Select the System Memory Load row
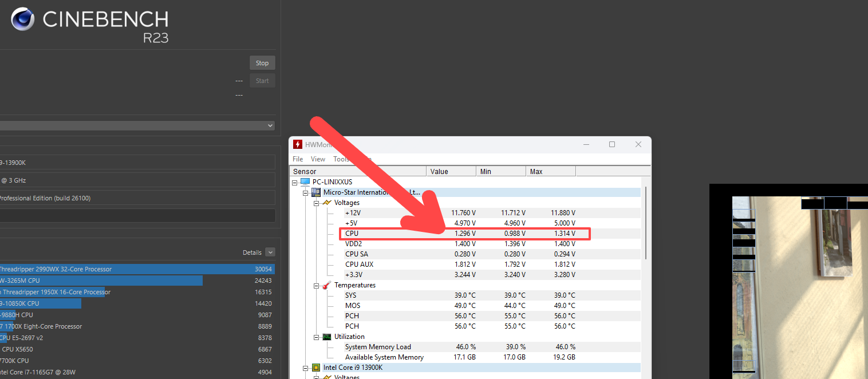Image resolution: width=868 pixels, height=379 pixels. tap(466, 347)
